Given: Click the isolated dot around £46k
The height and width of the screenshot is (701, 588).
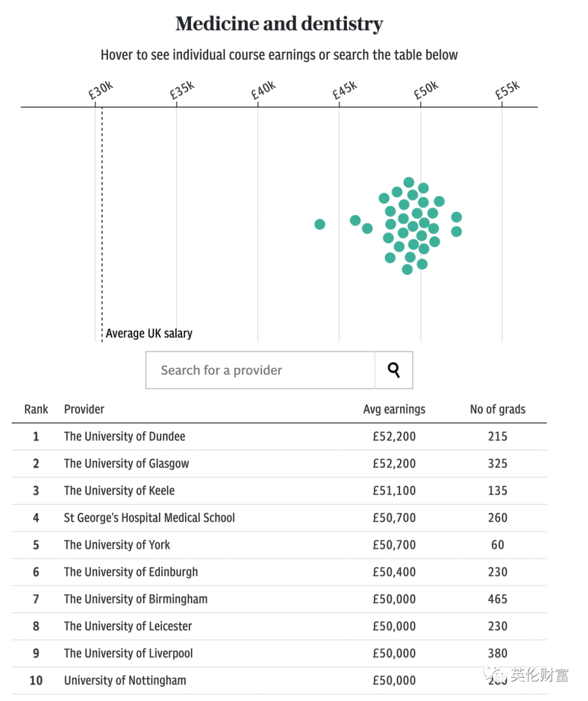Looking at the screenshot, I should 355,220.
